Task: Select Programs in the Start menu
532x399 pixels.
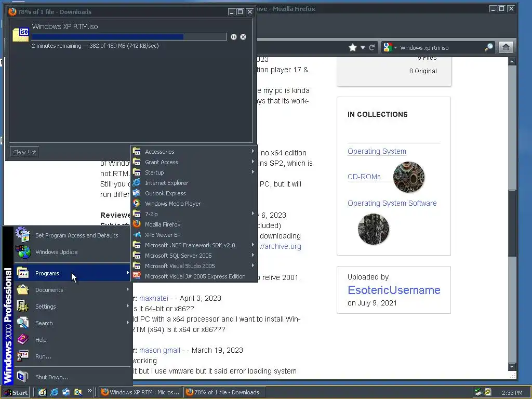Action: 72,273
